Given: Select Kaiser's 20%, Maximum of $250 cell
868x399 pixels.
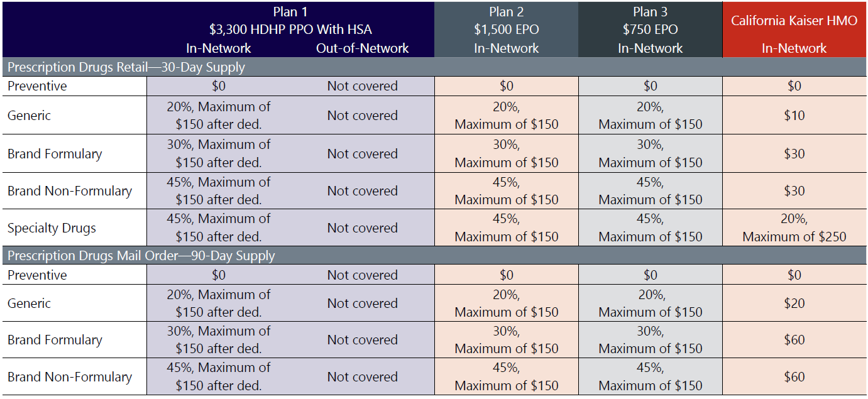Looking at the screenshot, I should [794, 228].
